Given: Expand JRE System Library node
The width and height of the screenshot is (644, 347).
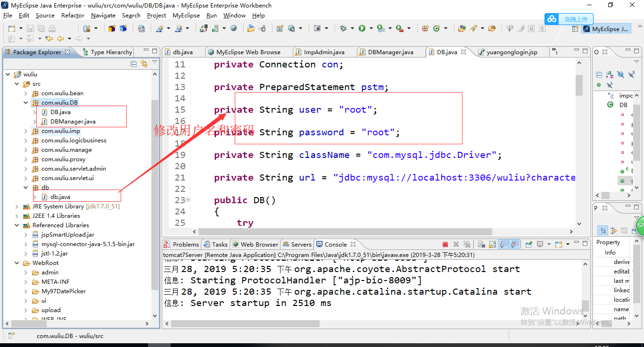Looking at the screenshot, I should 17,207.
